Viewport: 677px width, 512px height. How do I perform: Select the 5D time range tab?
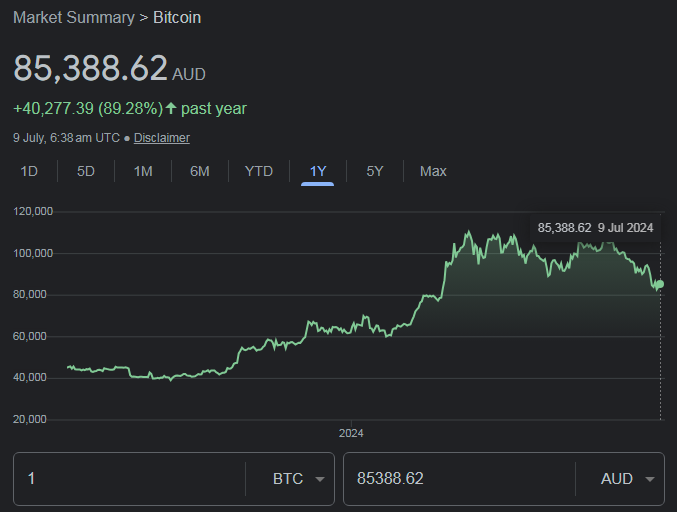85,171
